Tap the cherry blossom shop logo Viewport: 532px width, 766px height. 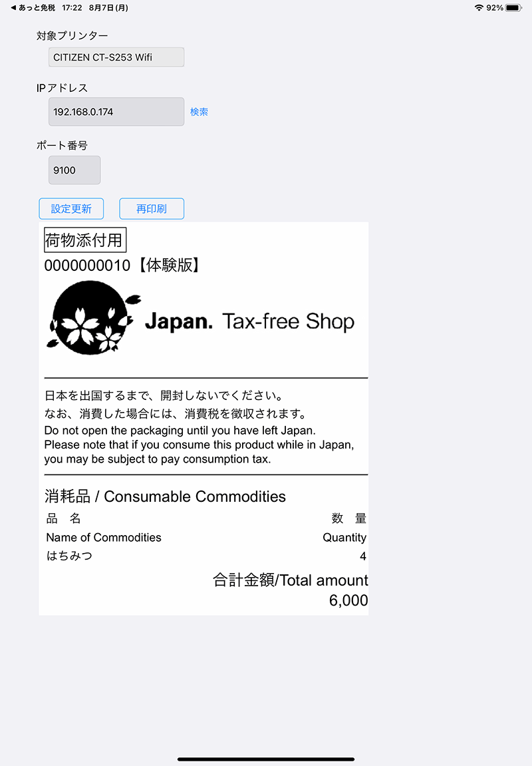tap(93, 317)
